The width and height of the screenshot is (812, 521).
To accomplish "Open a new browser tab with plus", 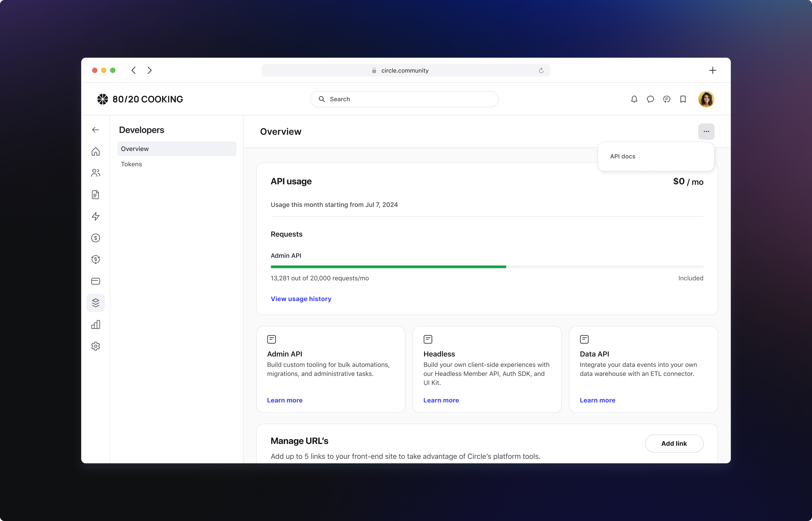I will coord(713,70).
